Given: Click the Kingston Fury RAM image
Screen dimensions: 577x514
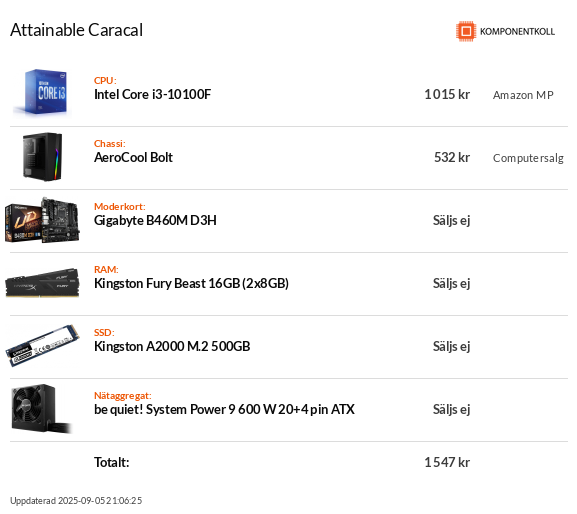Looking at the screenshot, I should click(x=42, y=283).
